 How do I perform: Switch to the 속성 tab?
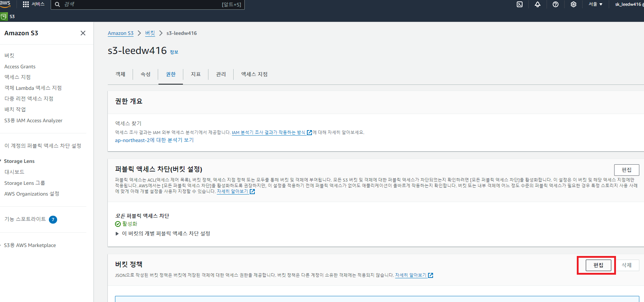pos(146,74)
